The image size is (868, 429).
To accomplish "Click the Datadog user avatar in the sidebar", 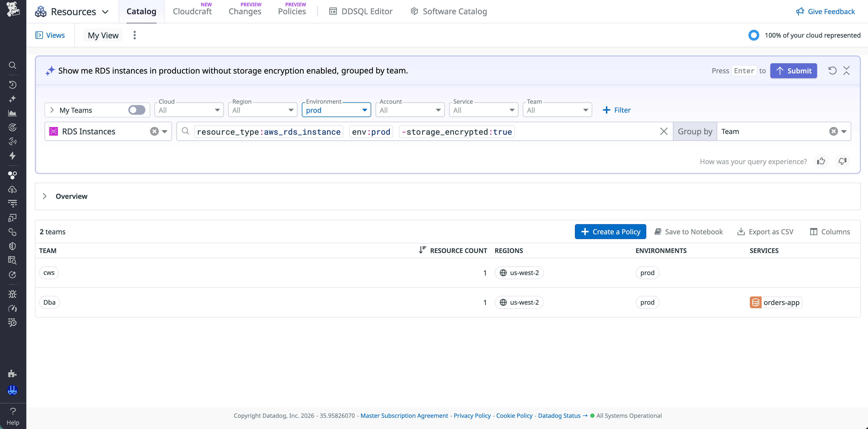I will (x=12, y=391).
